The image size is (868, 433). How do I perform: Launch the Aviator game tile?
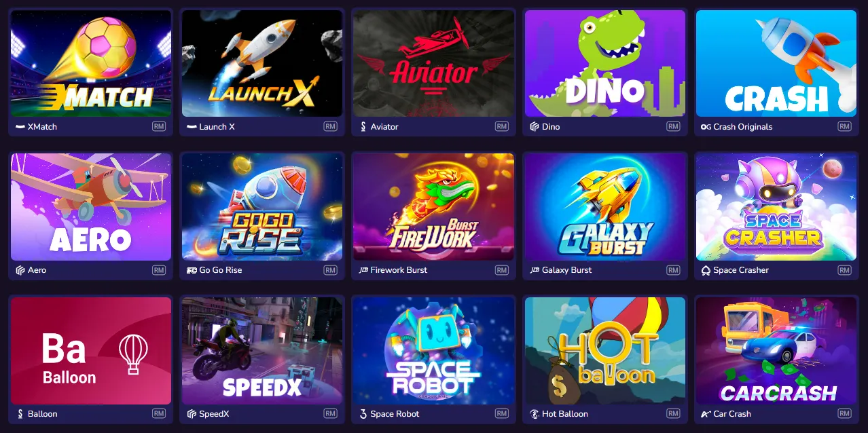(x=433, y=64)
